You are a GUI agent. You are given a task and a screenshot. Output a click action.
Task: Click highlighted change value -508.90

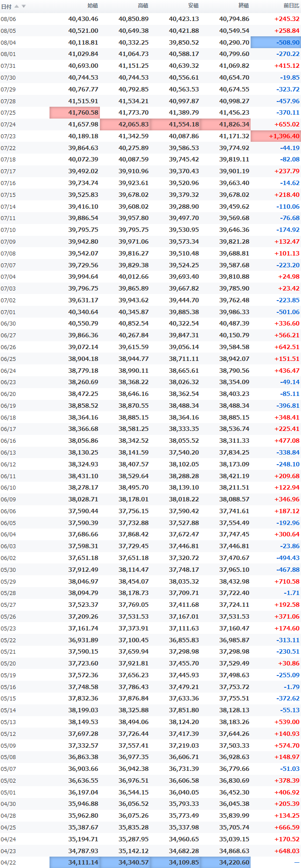pyautogui.click(x=276, y=42)
